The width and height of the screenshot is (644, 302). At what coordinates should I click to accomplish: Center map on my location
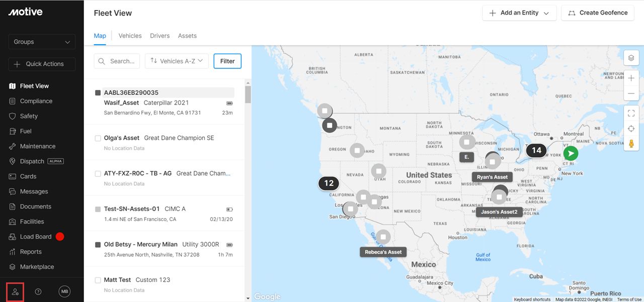click(x=631, y=129)
